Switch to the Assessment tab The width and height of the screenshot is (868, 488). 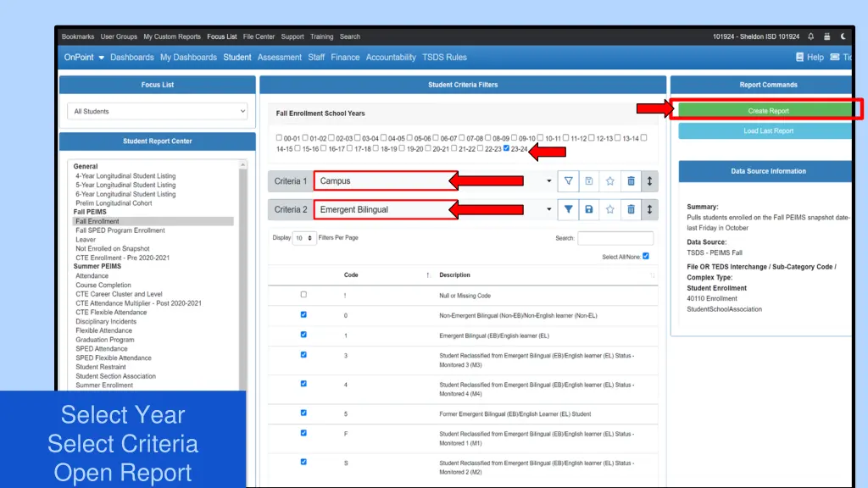point(280,57)
